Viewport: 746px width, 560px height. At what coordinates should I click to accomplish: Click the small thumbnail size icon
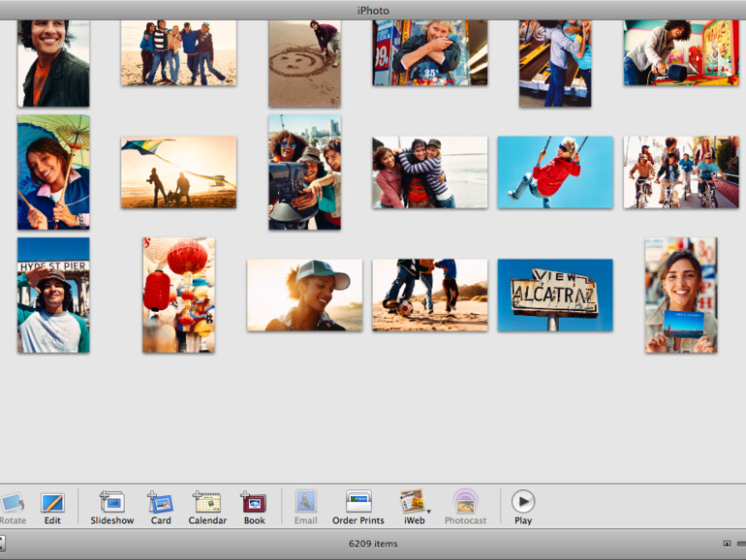coord(727,544)
